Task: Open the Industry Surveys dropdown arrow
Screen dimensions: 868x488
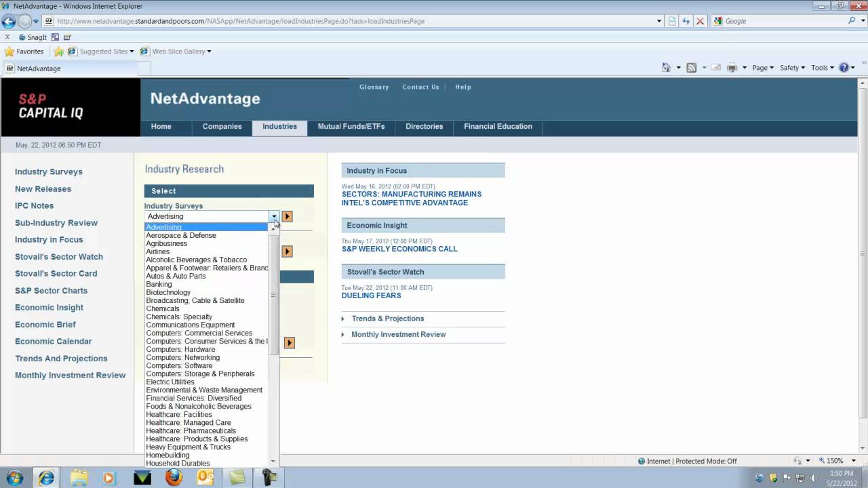Action: (274, 216)
